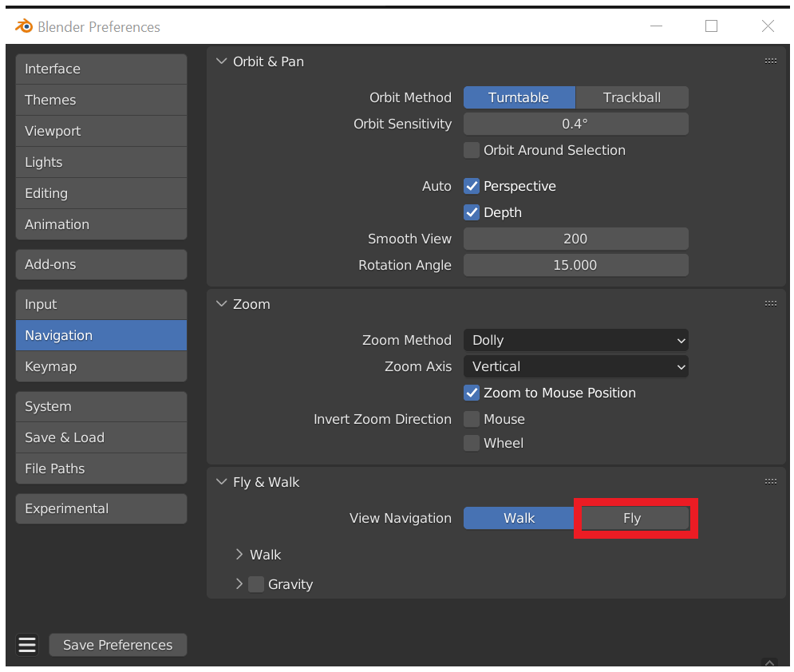Adjust the Orbit Sensitivity value slider
Image resolution: width=794 pixels, height=672 pixels.
(x=575, y=124)
